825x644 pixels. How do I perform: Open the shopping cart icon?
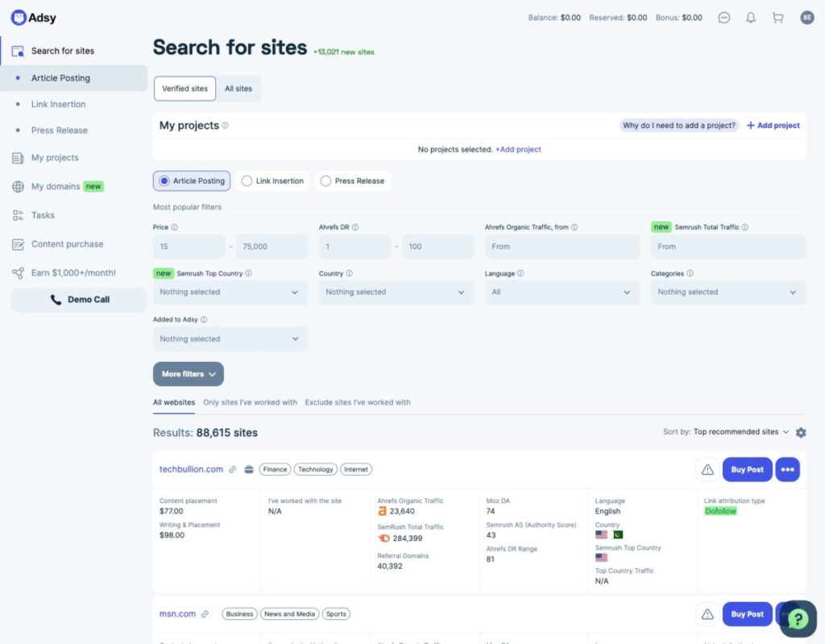point(777,18)
